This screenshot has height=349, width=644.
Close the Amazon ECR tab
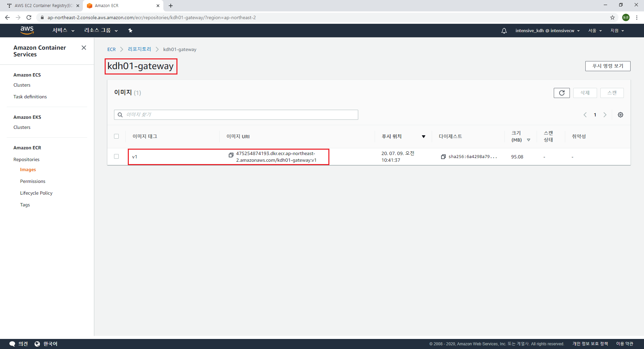point(158,6)
